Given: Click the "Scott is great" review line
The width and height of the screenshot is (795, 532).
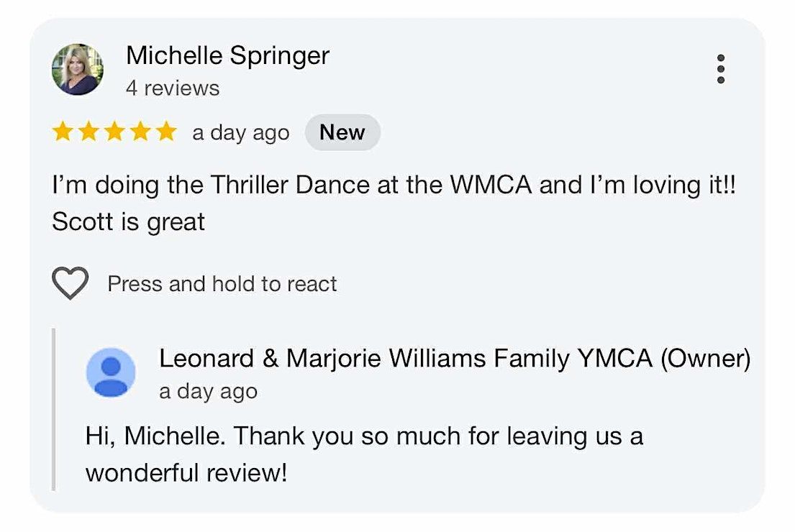Looking at the screenshot, I should click(x=128, y=221).
